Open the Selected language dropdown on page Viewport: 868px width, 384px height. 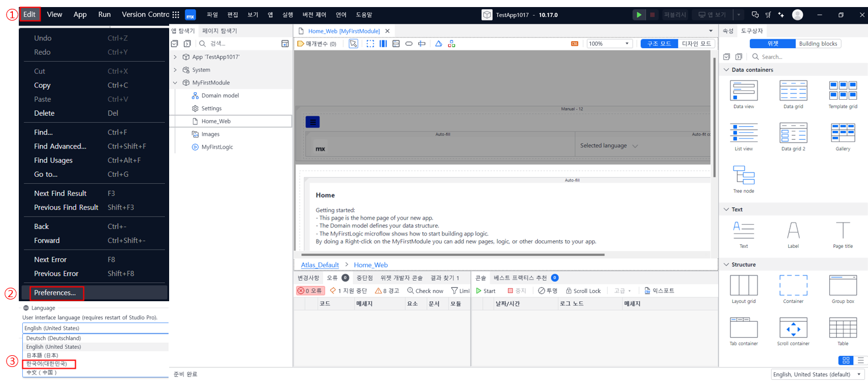(609, 146)
